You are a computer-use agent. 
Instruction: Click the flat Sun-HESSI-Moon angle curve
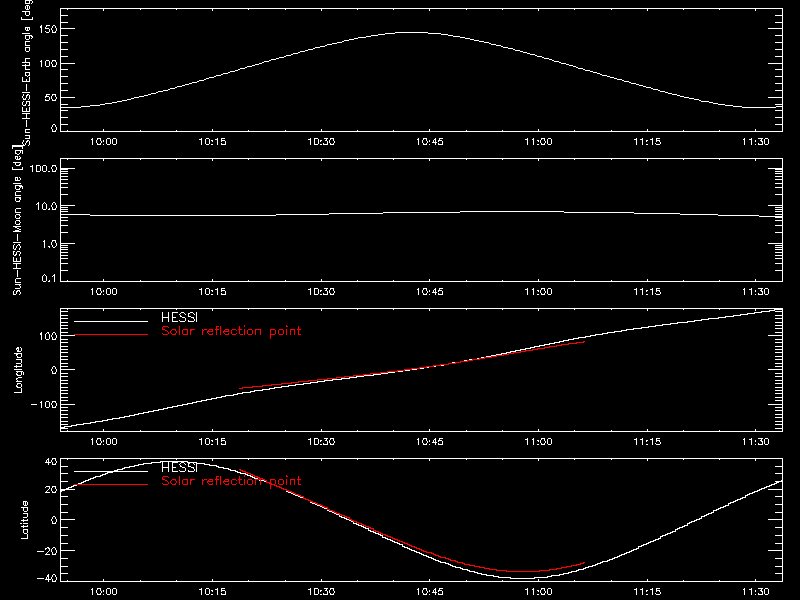tap(421, 213)
